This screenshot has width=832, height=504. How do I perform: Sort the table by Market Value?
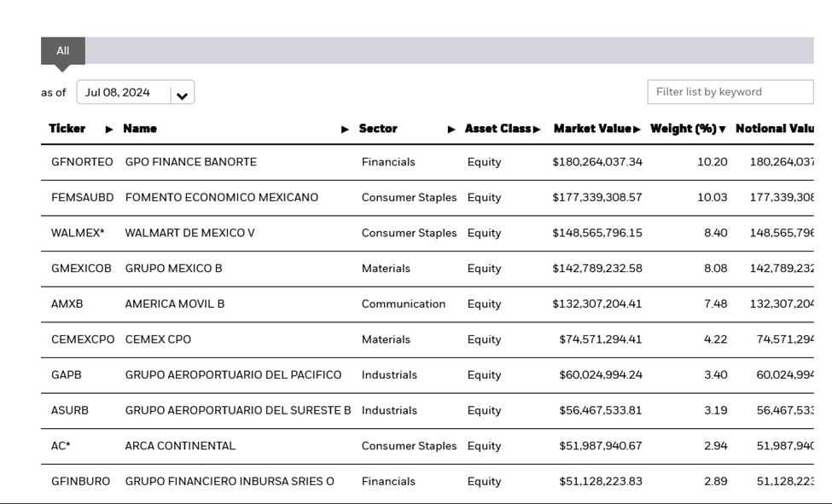click(638, 129)
